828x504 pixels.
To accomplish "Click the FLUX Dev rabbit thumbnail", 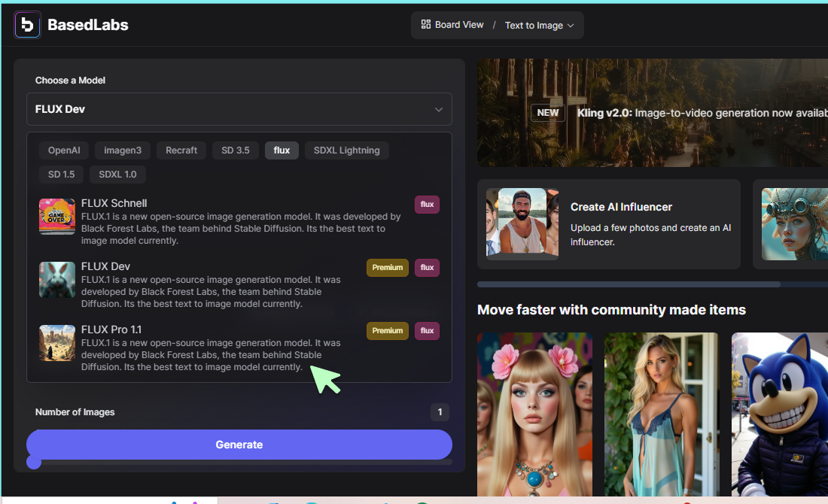I will pyautogui.click(x=57, y=280).
